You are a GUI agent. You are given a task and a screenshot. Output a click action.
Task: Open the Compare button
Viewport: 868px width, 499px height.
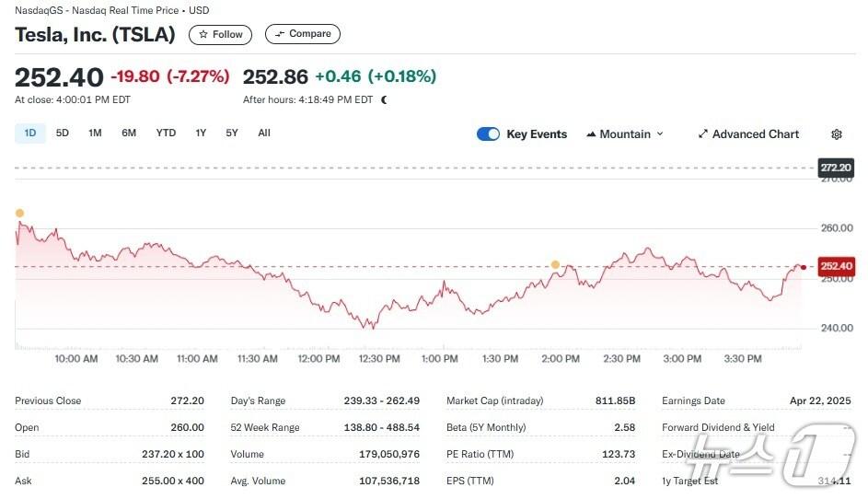click(x=303, y=34)
